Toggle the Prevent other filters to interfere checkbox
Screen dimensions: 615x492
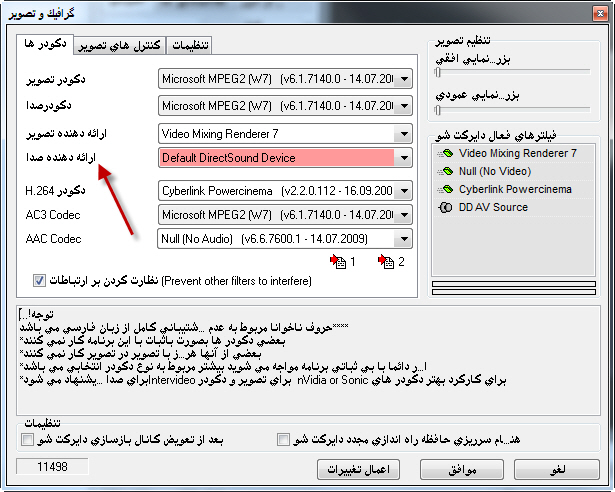(40, 282)
